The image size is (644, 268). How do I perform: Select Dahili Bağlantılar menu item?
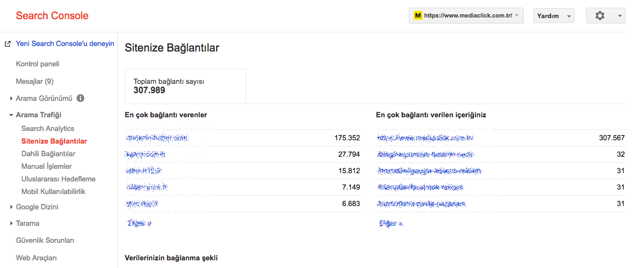[x=48, y=154]
